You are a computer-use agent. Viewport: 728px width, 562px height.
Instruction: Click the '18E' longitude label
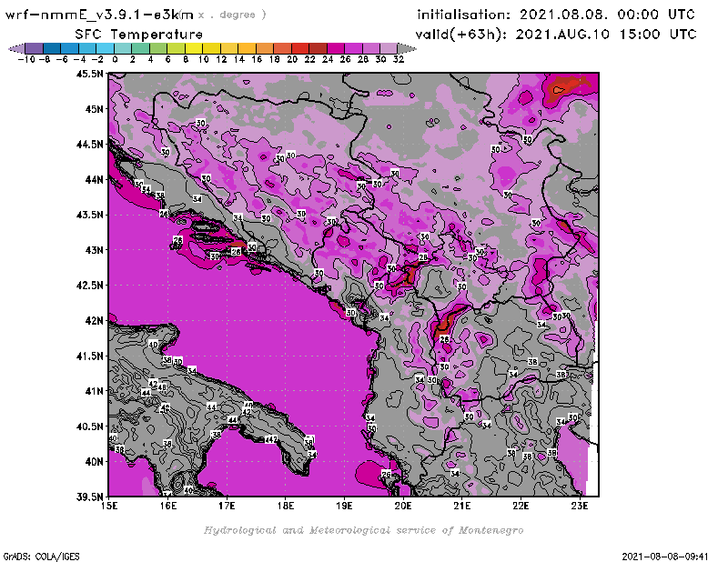(x=286, y=506)
